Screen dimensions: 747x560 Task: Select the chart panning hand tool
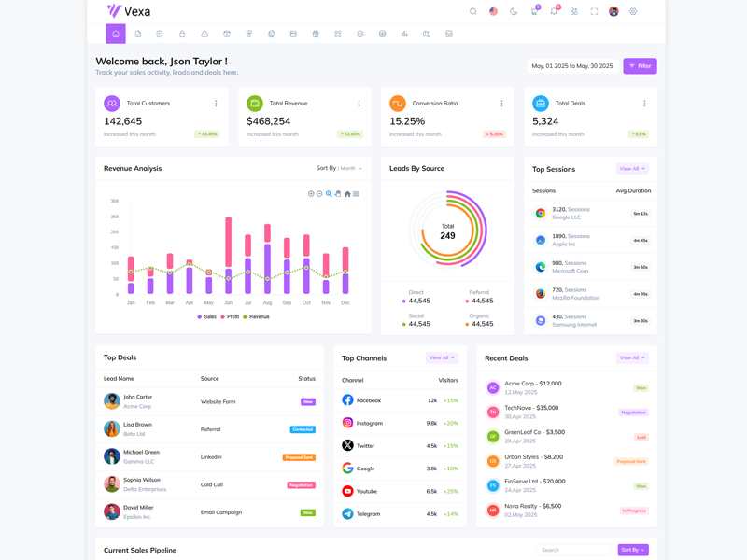(338, 194)
